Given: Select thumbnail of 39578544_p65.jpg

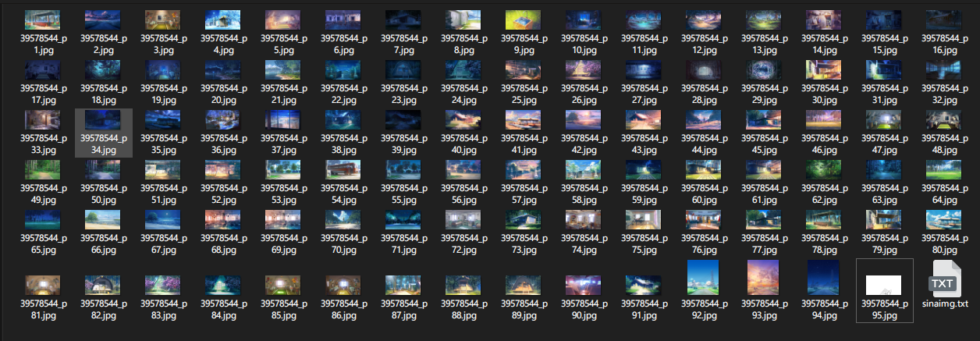Looking at the screenshot, I should 43,220.
